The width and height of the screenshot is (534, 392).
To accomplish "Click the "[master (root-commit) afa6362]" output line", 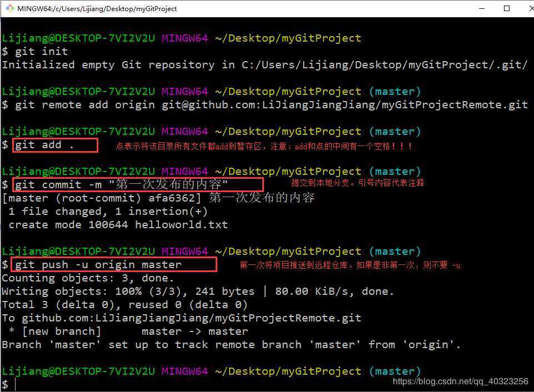I will pyautogui.click(x=158, y=198).
